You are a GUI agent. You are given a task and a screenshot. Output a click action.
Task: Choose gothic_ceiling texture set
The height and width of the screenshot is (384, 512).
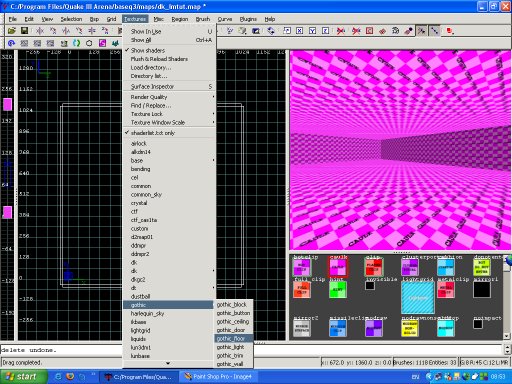pos(234,321)
